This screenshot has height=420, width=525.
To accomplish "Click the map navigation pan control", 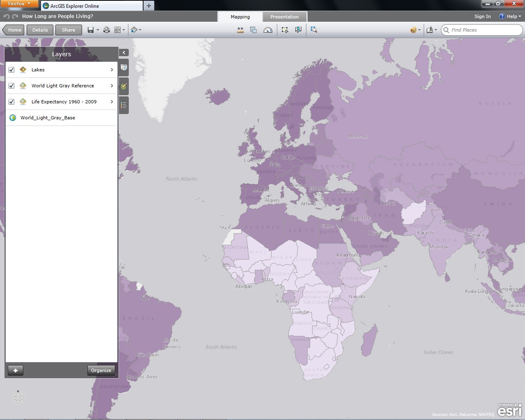I will (18, 397).
